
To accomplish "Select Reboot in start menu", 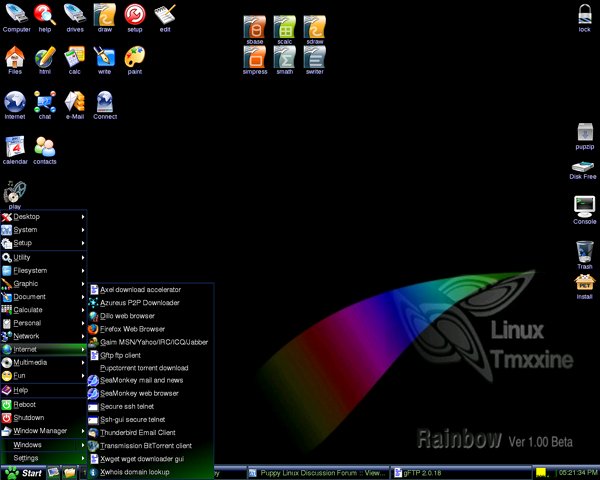I will 43,405.
